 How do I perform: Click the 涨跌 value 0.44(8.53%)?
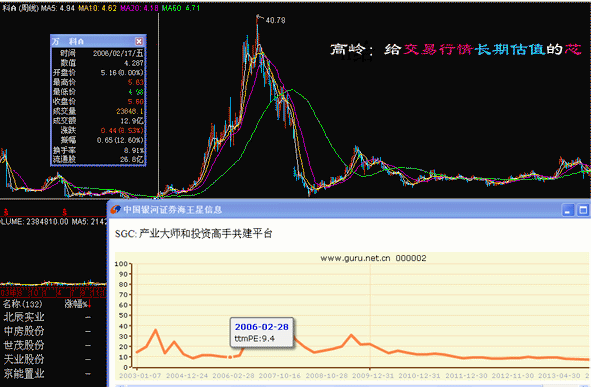click(x=122, y=130)
